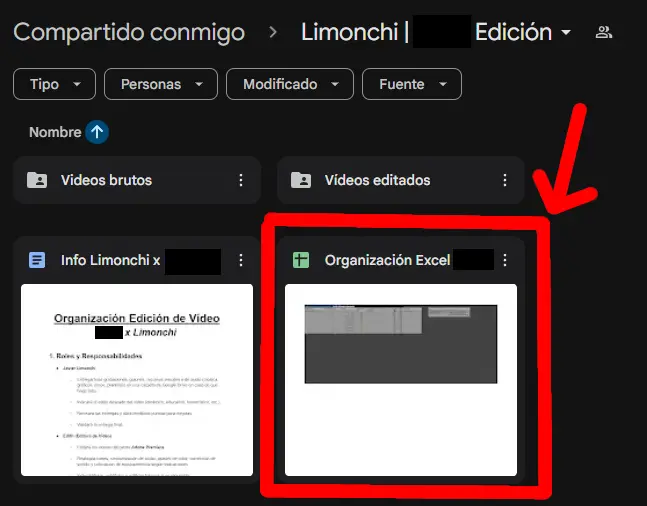Click the Google Sheets icon on Organización Excel
This screenshot has width=647, height=506.
point(300,260)
